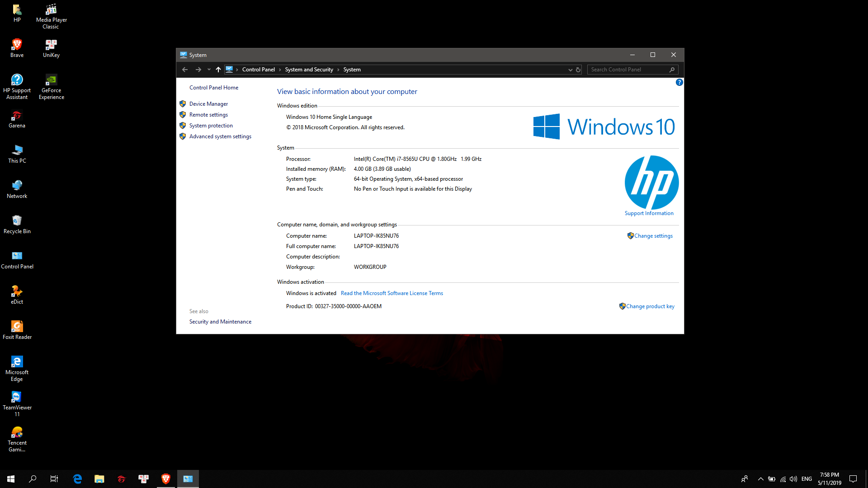This screenshot has width=868, height=488.
Task: Open Advanced system settings link
Action: coord(220,136)
